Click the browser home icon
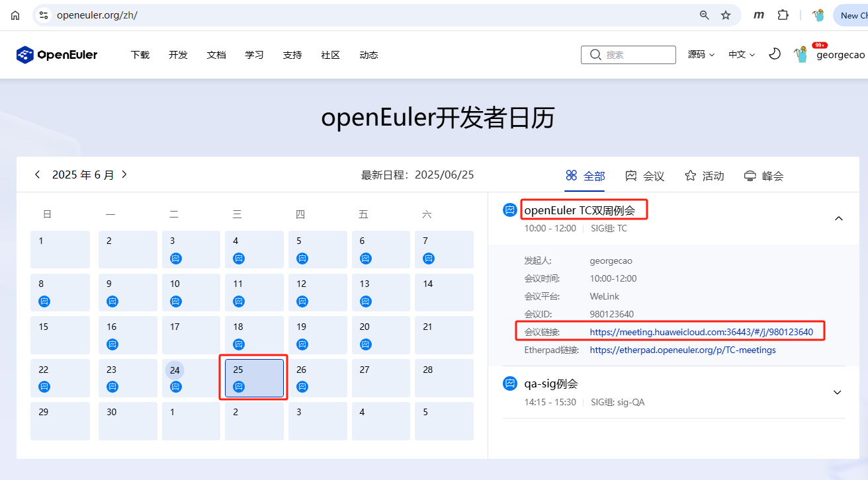This screenshot has height=480, width=868. point(15,15)
